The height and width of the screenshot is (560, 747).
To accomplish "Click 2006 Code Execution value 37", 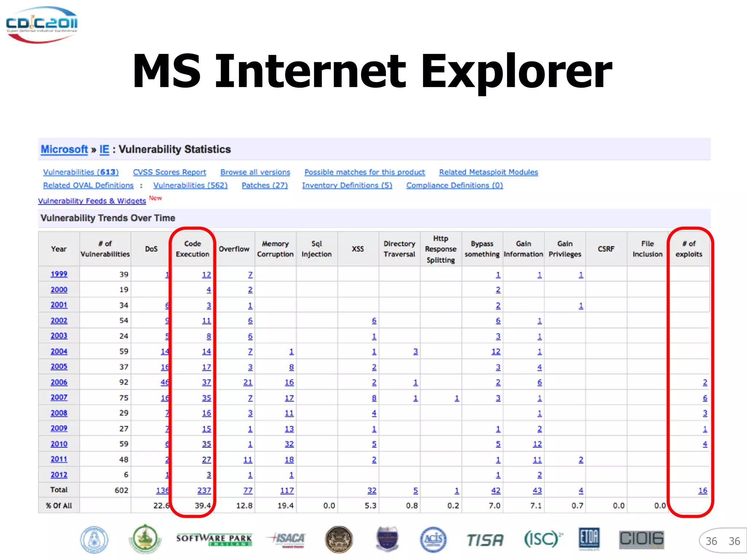I will 207,382.
